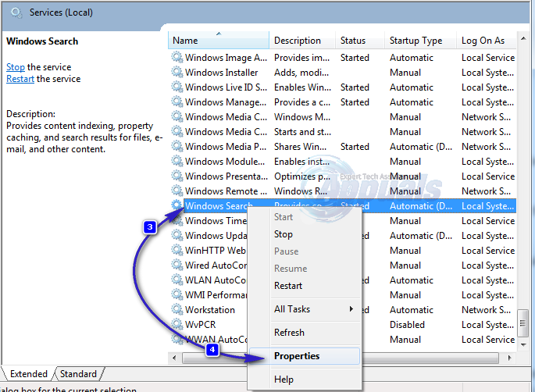Click the 'Starts and st...' description cell
The image size is (535, 392).
click(x=302, y=132)
